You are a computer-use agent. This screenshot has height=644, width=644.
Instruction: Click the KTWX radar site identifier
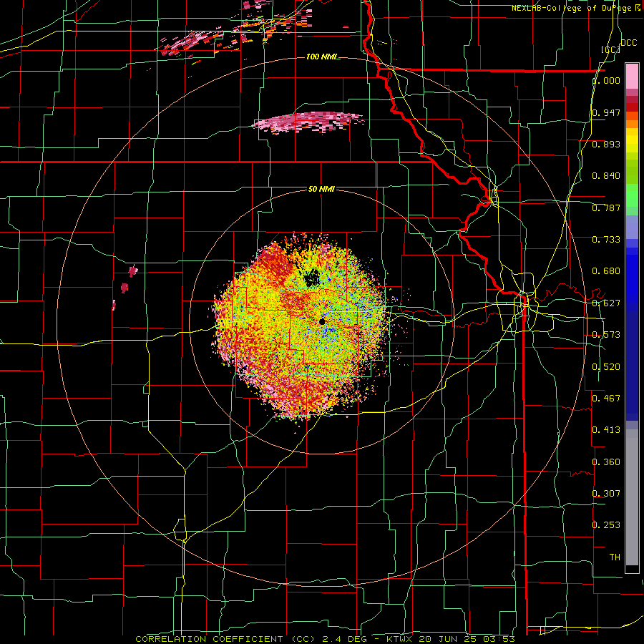point(399,639)
